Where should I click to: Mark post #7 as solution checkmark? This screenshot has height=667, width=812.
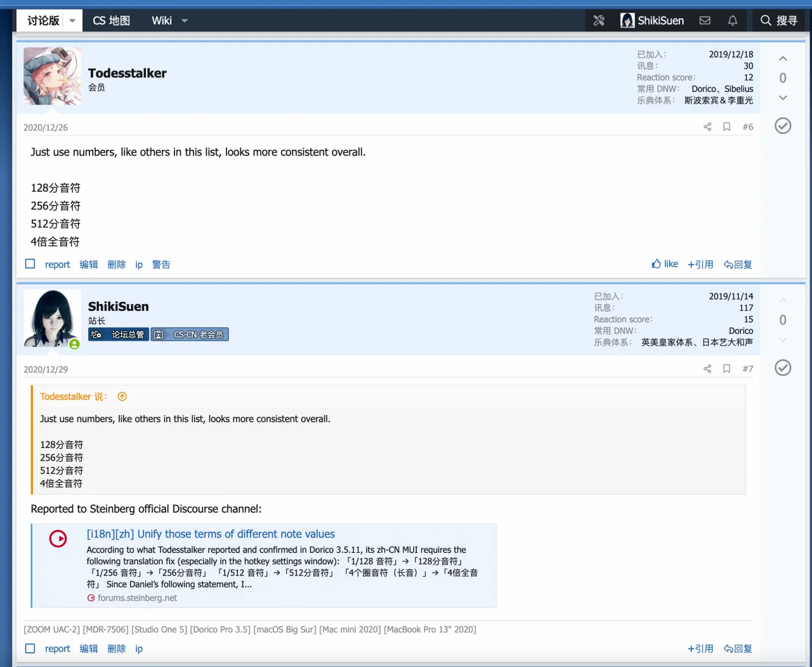783,367
